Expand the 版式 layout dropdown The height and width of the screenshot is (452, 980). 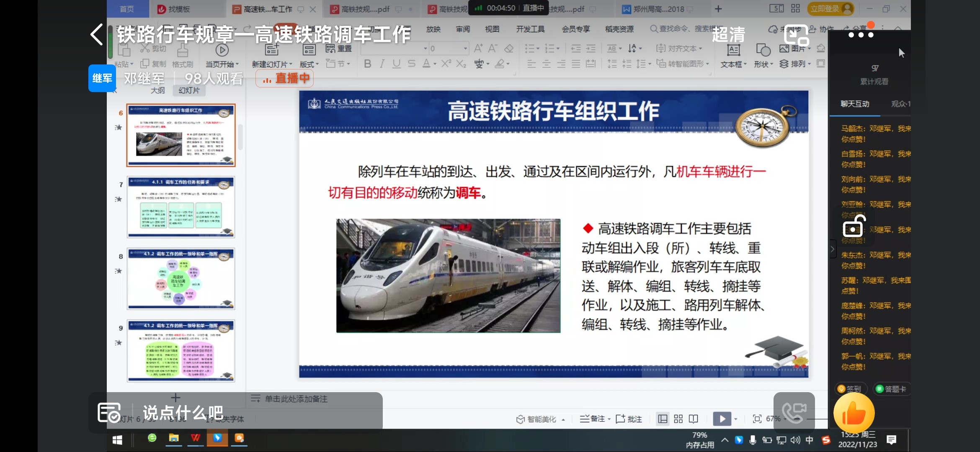point(309,64)
